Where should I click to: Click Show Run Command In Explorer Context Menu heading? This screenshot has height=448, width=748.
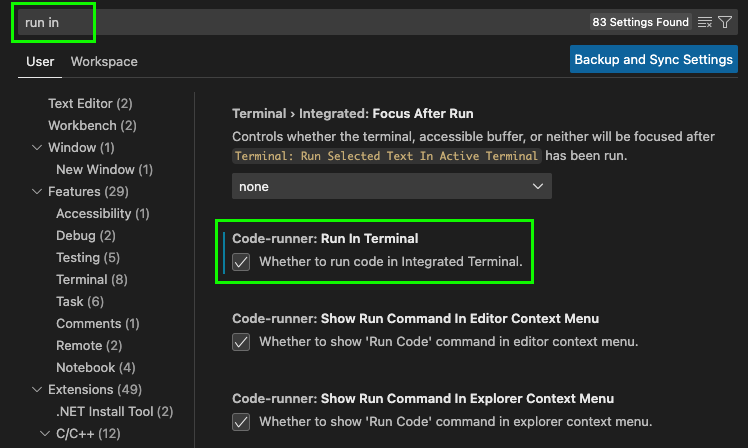pyautogui.click(x=423, y=399)
